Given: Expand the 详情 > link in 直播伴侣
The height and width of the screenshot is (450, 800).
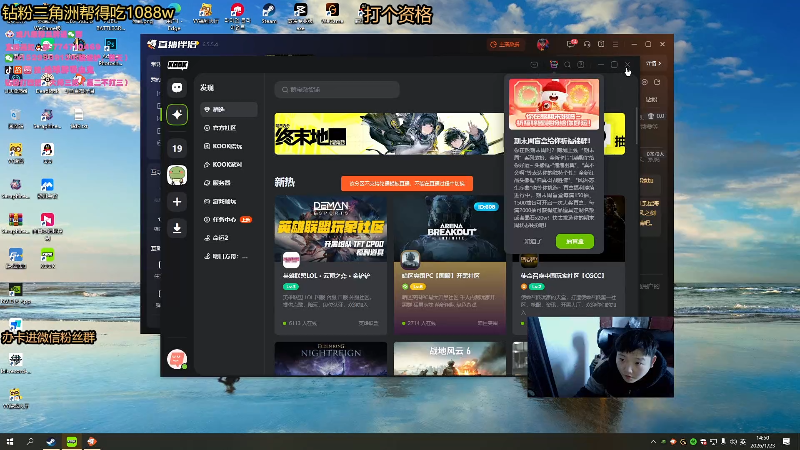Looking at the screenshot, I should pyautogui.click(x=654, y=64).
